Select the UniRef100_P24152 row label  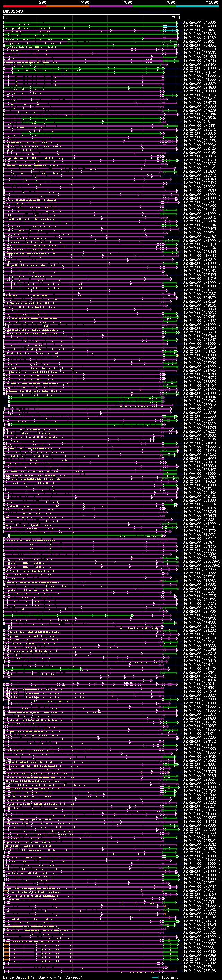coord(199,454)
